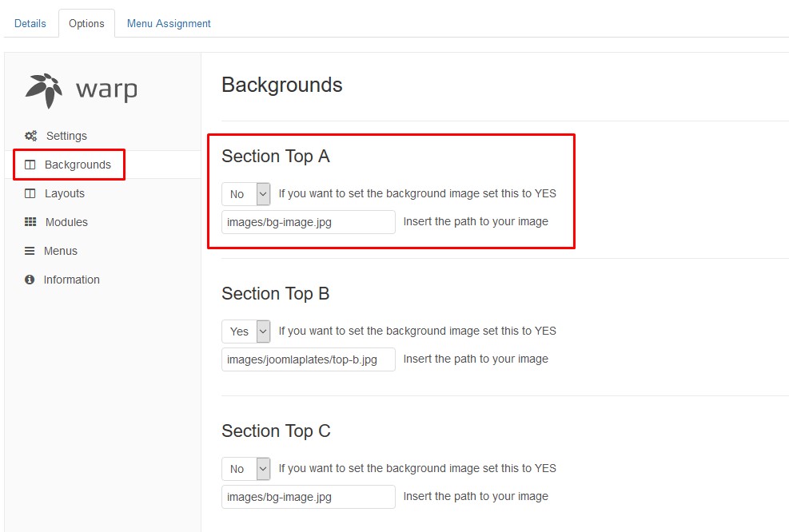Switch to the Details tab
Image resolution: width=789 pixels, height=532 pixels.
pyautogui.click(x=30, y=23)
